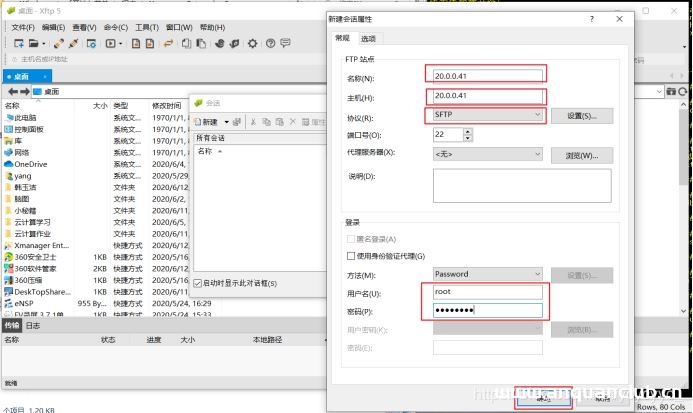The height and width of the screenshot is (413, 693).
Task: Click the feedback speech bubble toolbar icon
Action: 283,43
